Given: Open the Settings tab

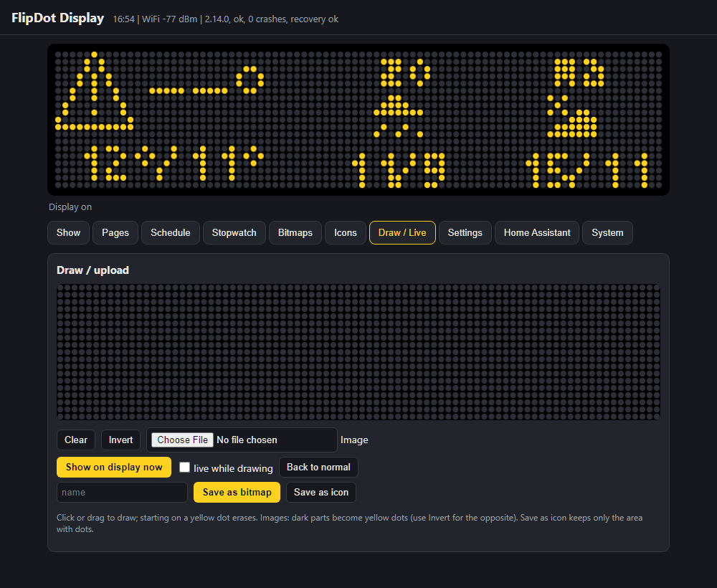Looking at the screenshot, I should tap(465, 233).
